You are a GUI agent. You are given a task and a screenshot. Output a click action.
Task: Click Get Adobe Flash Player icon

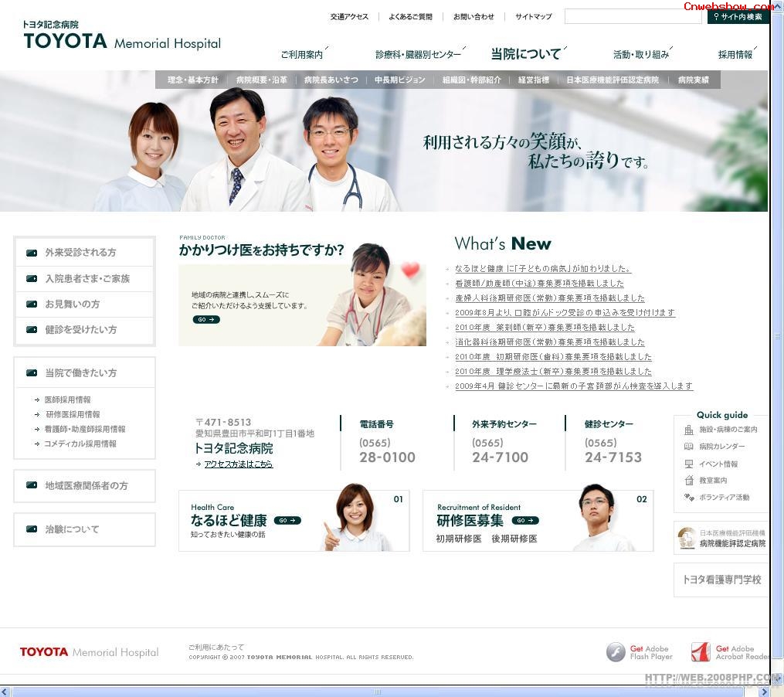pos(616,652)
